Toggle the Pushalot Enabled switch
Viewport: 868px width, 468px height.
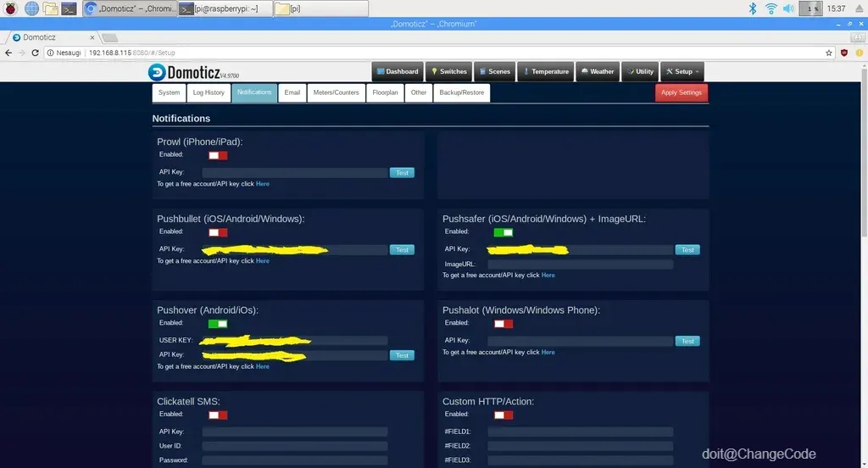(x=504, y=324)
